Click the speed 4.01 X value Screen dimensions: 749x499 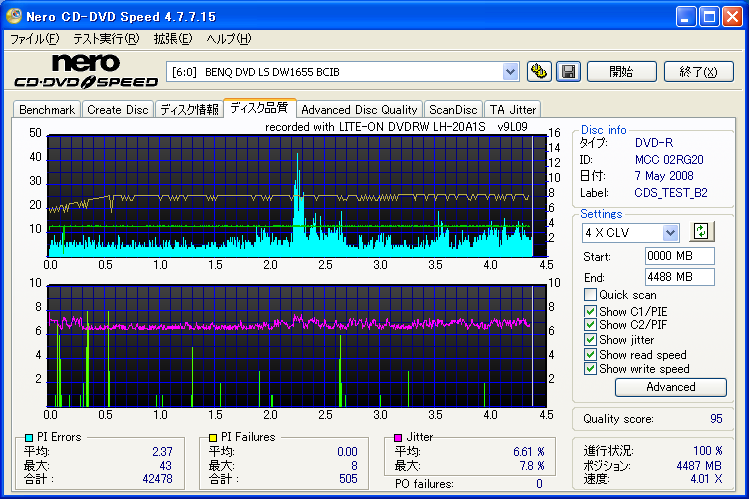coord(706,478)
